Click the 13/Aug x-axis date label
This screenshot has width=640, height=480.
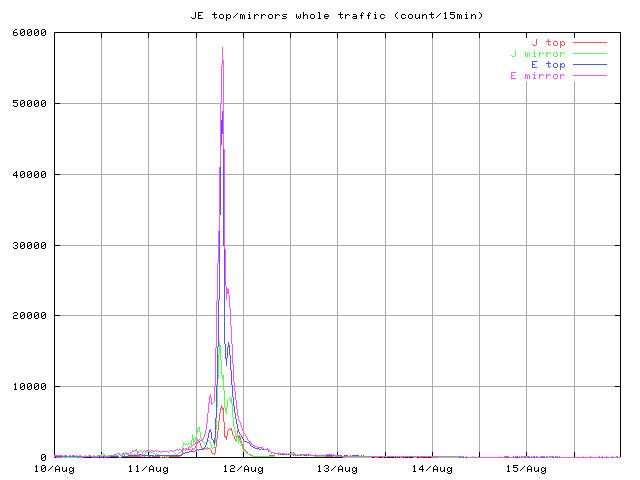(x=338, y=468)
